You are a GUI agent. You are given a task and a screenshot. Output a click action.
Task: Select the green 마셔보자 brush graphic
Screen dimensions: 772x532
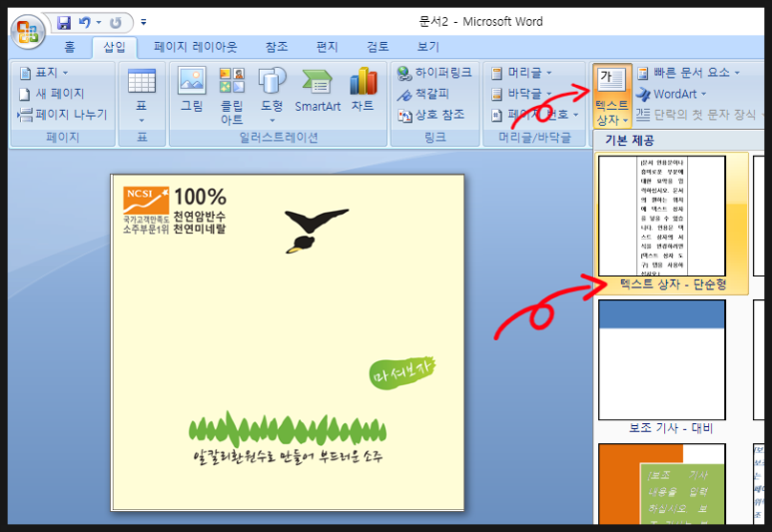pyautogui.click(x=401, y=372)
